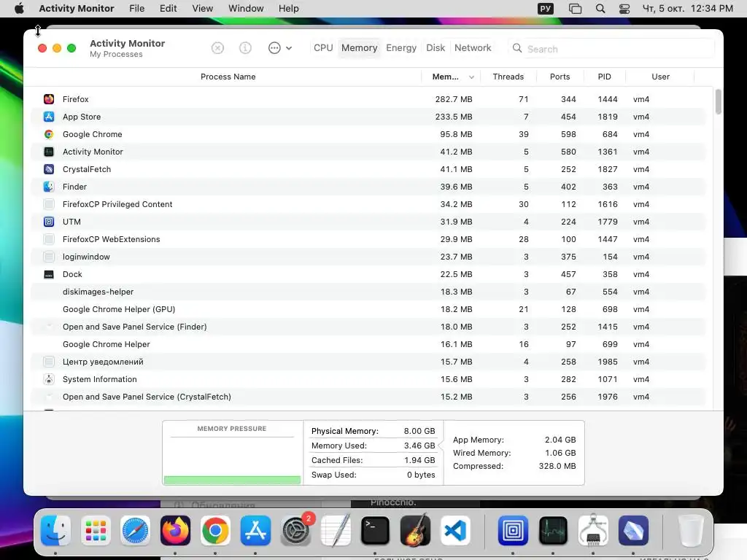This screenshot has width=747, height=560.
Task: Click the search magnifier icon in Activity Monitor
Action: point(517,48)
